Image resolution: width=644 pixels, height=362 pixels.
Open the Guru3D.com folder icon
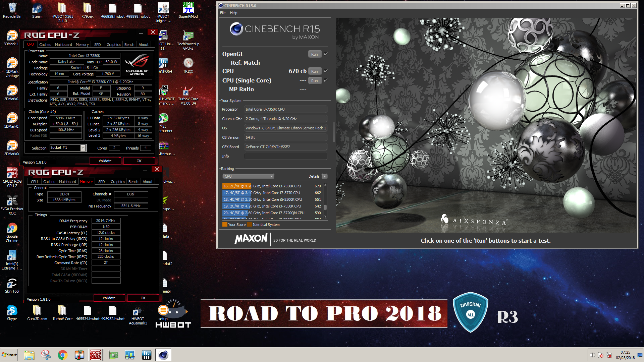[37, 313]
